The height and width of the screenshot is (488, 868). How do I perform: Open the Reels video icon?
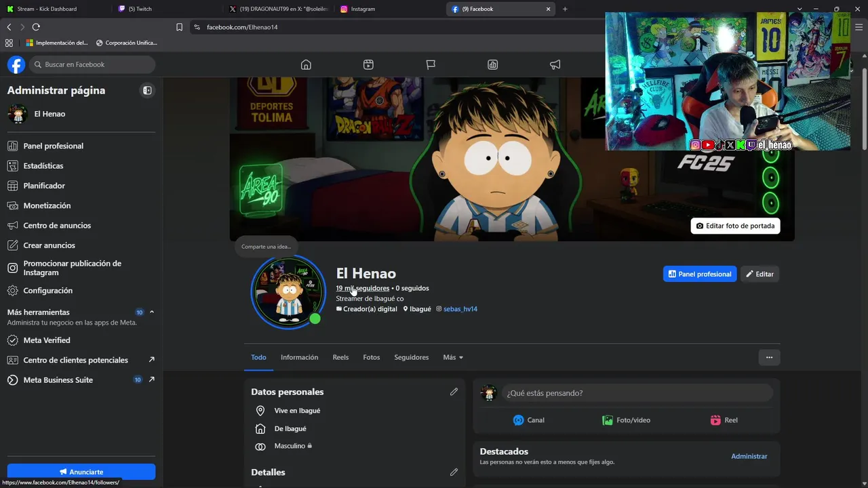368,64
